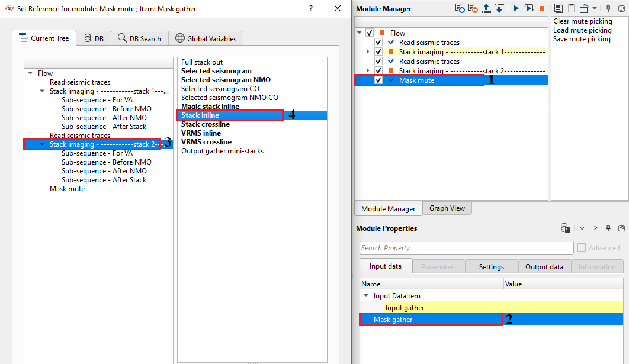Click Load mute picking action

(582, 30)
